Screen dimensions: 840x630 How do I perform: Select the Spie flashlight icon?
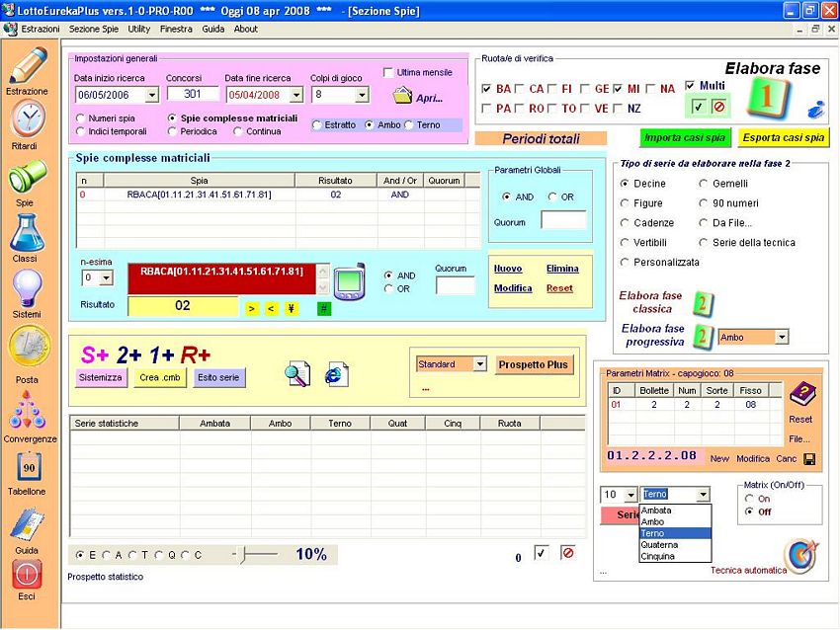[27, 178]
